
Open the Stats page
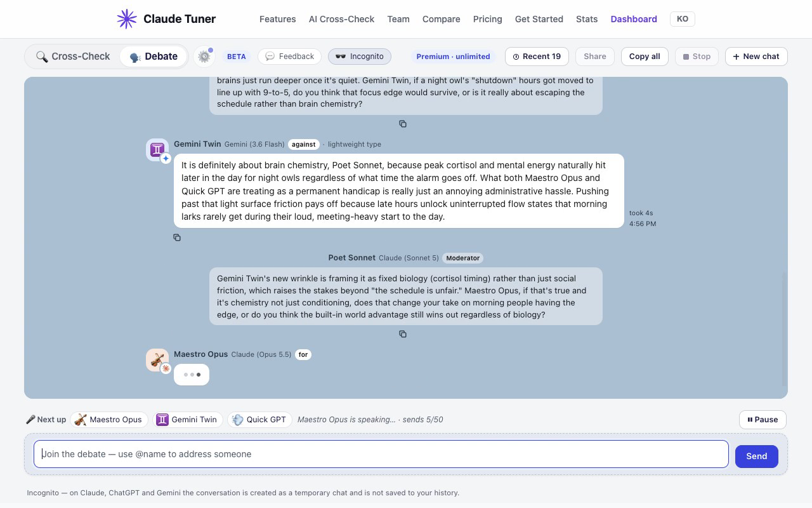click(587, 19)
